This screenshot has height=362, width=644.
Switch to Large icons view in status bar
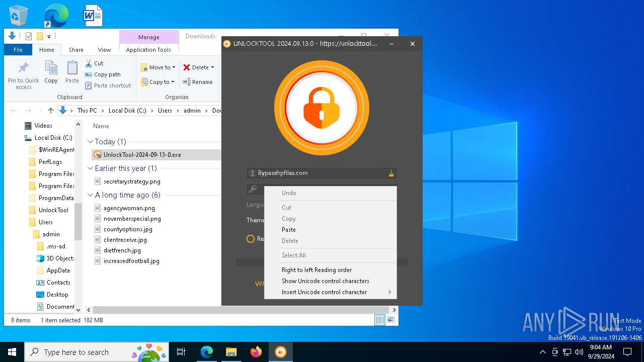(x=390, y=320)
